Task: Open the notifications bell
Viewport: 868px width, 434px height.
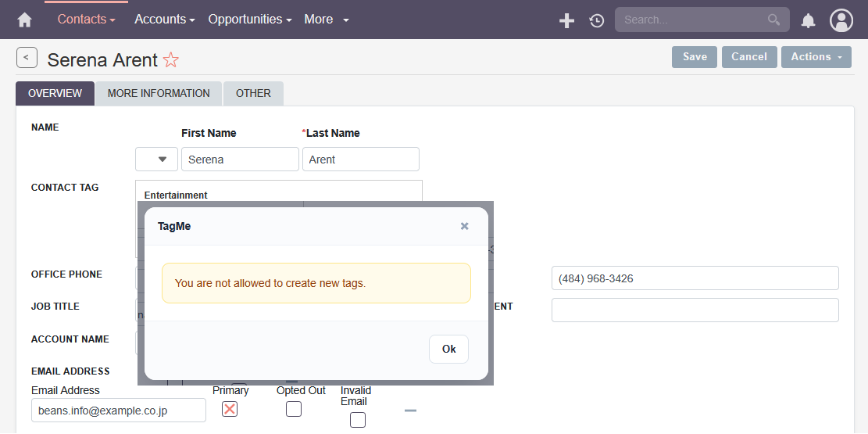Action: (808, 20)
